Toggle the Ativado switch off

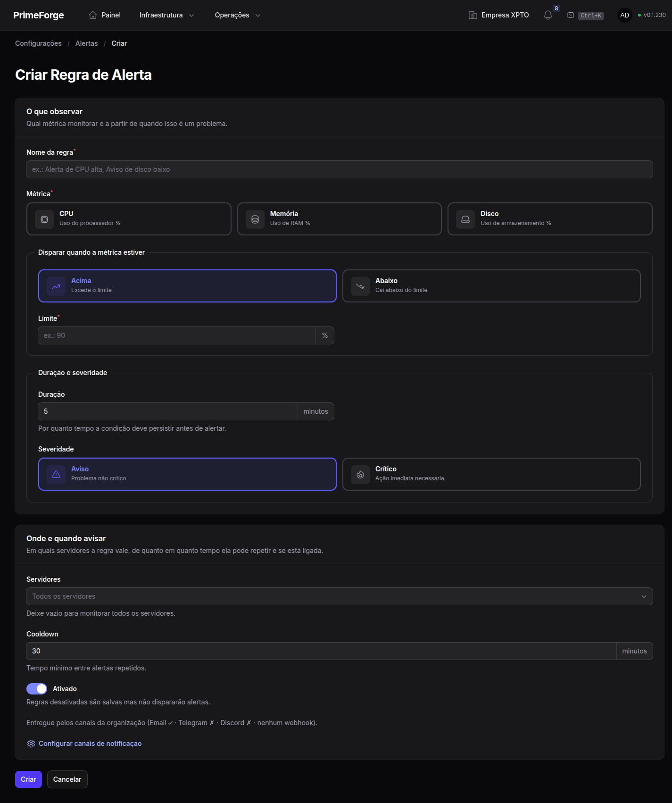coord(37,689)
